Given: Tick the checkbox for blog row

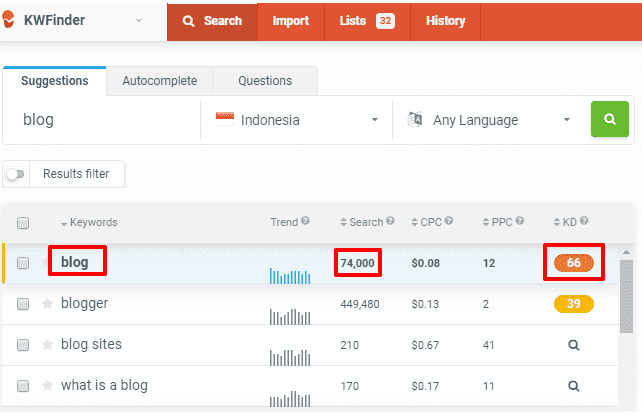Looking at the screenshot, I should tap(23, 263).
